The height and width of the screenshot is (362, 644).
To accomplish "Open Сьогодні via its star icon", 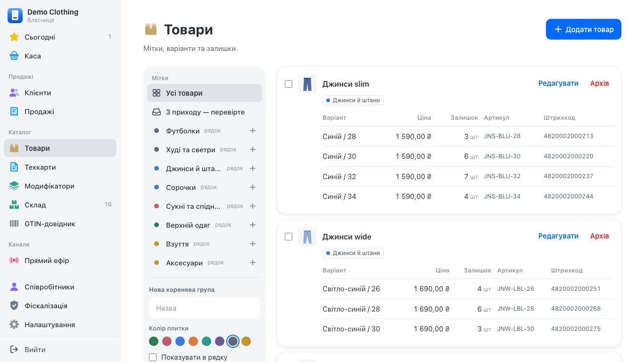I will click(x=14, y=37).
